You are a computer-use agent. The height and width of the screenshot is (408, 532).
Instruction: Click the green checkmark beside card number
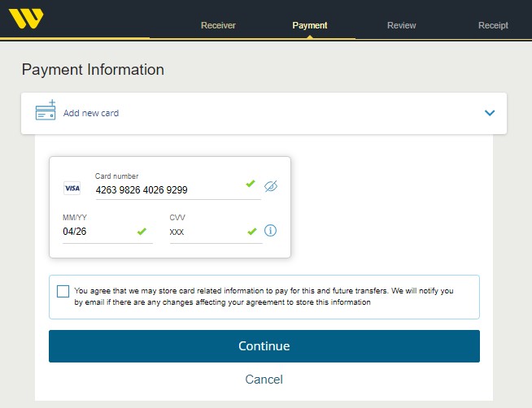click(x=251, y=184)
